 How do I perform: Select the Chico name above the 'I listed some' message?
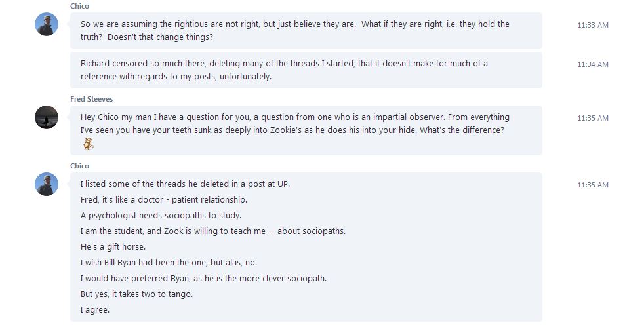79,166
